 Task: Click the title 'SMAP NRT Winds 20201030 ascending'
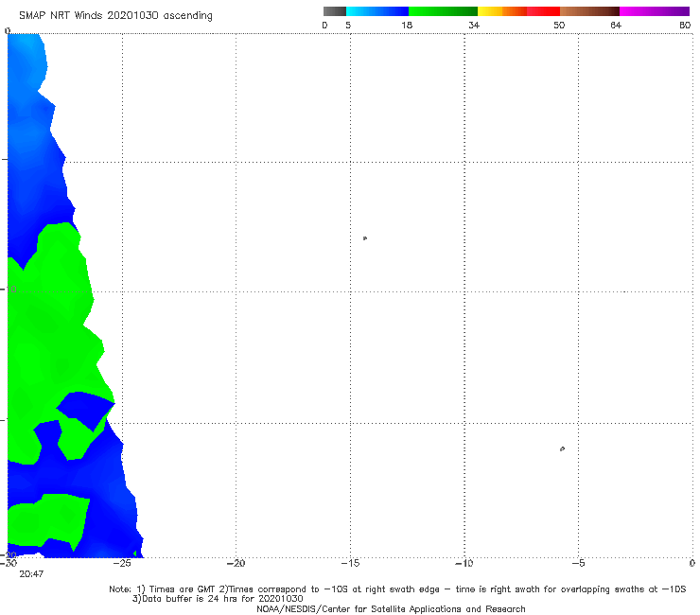[x=115, y=16]
